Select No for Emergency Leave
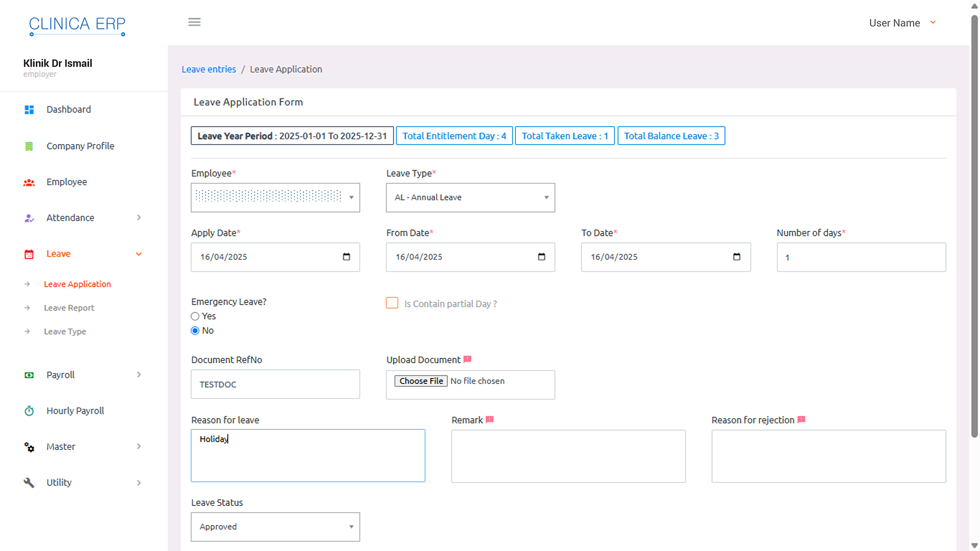This screenshot has width=980, height=551. 195,330
